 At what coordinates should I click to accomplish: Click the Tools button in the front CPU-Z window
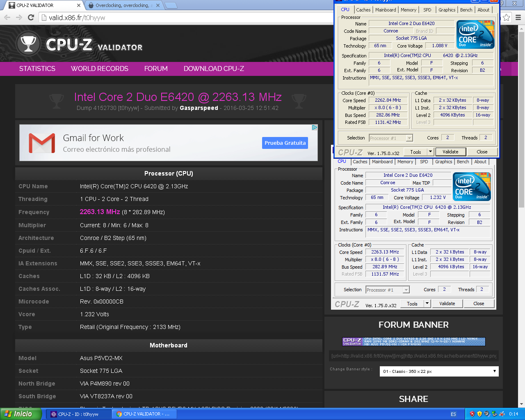(415, 152)
